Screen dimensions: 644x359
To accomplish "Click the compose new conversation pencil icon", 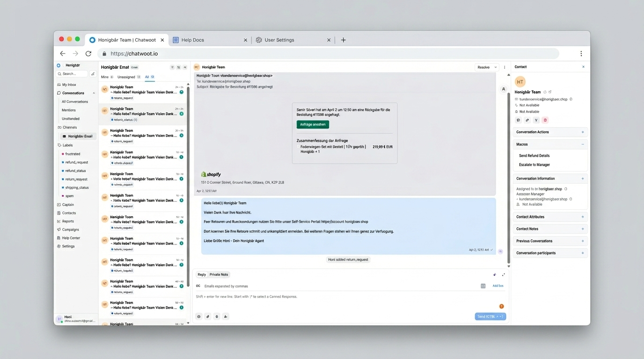I will [x=93, y=74].
